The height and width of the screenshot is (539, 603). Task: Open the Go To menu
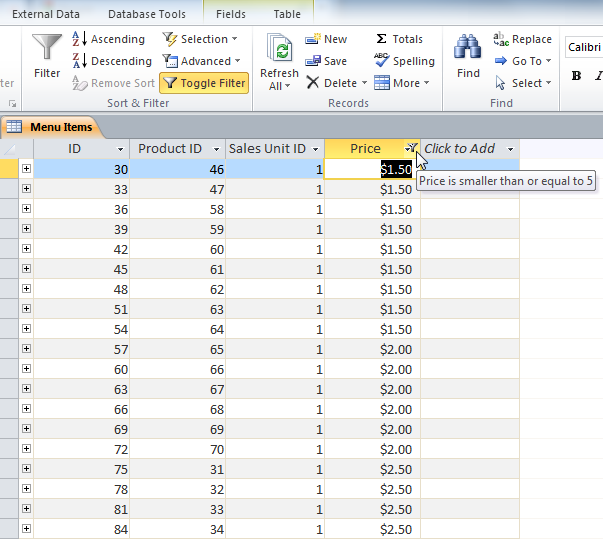point(523,61)
